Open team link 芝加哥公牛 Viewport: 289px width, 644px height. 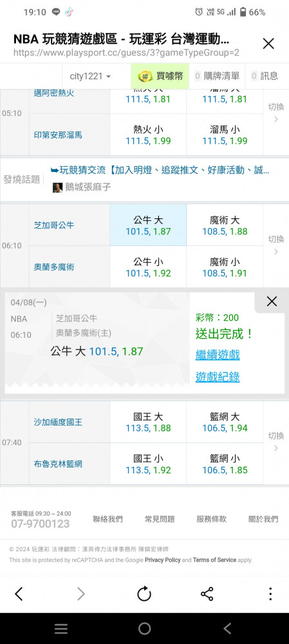click(54, 225)
